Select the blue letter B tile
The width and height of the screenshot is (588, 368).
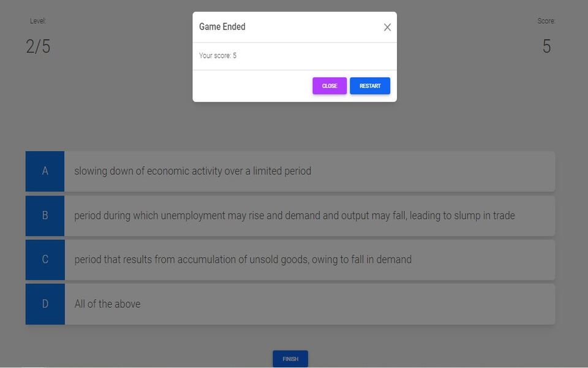tap(45, 215)
